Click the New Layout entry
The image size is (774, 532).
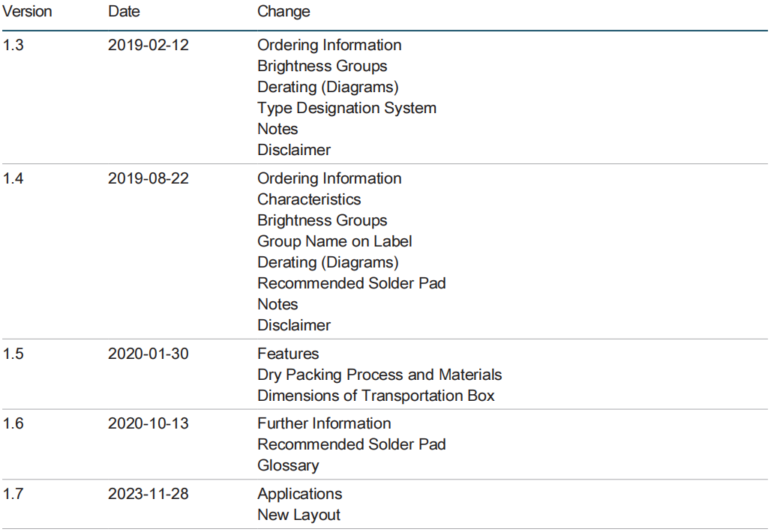tap(298, 515)
